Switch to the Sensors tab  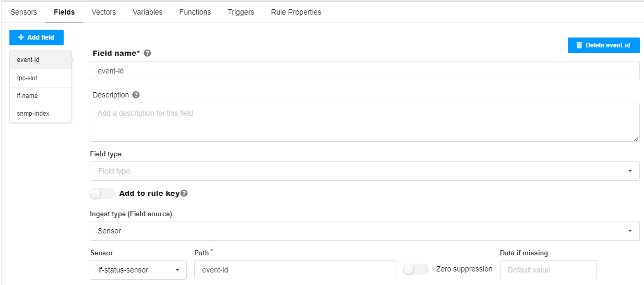[x=23, y=12]
